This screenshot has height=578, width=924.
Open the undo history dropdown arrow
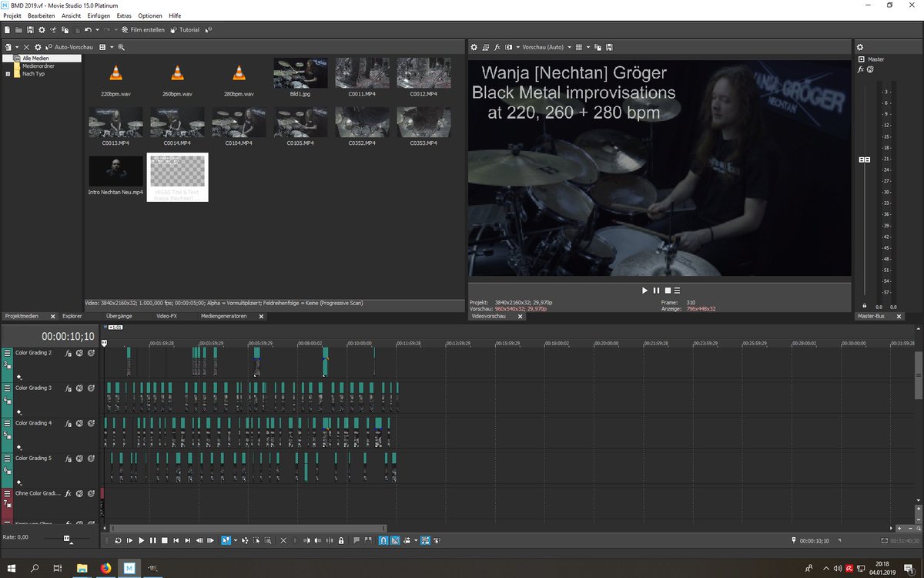tap(97, 30)
